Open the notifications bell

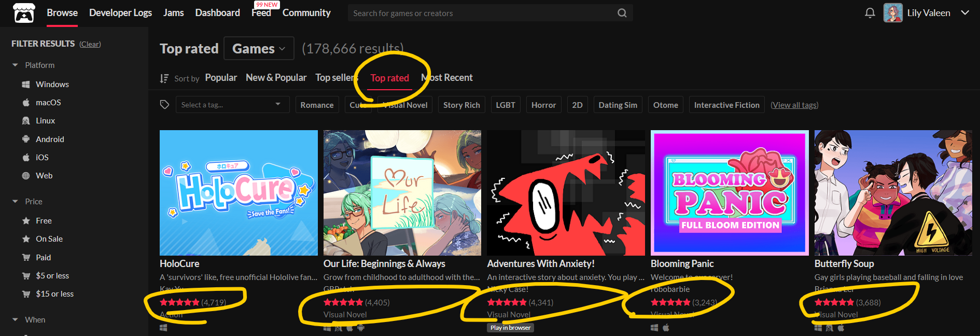pos(870,13)
